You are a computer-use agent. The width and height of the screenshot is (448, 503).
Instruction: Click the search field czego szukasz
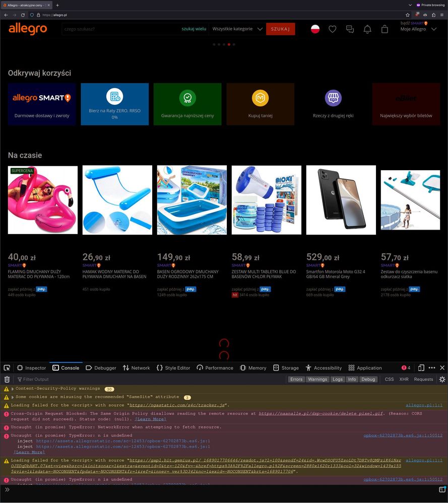121,29
